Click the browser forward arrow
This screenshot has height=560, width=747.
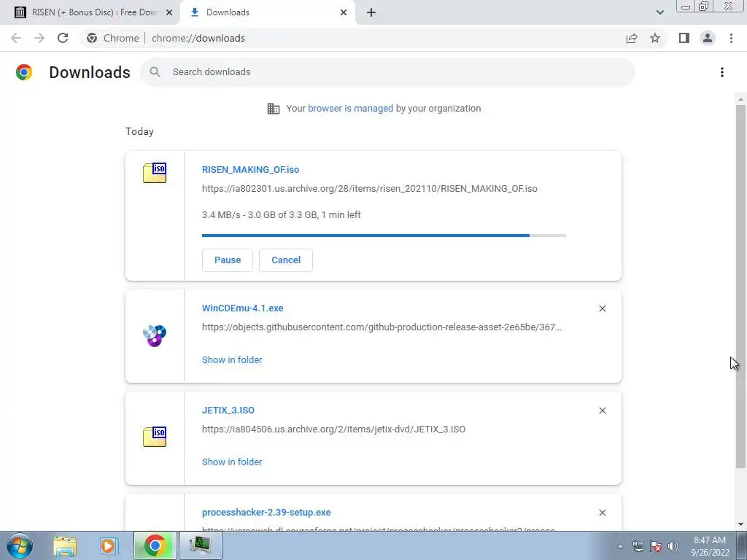(x=39, y=38)
